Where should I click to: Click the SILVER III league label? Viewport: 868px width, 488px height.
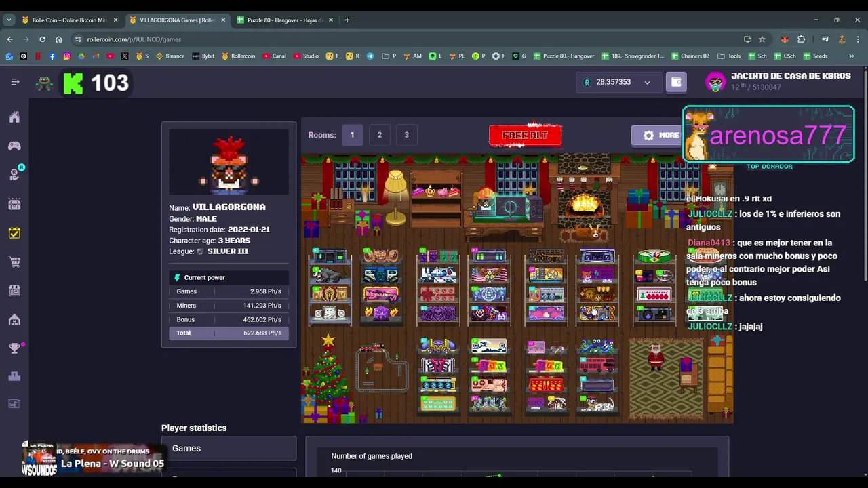pyautogui.click(x=228, y=251)
